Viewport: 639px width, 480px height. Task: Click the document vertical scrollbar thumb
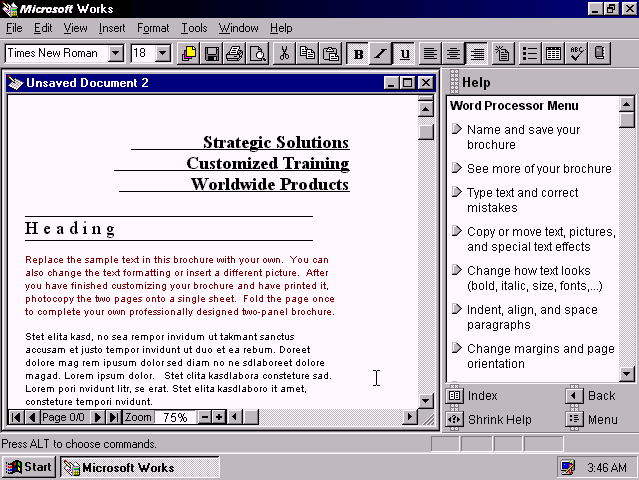pyautogui.click(x=425, y=131)
